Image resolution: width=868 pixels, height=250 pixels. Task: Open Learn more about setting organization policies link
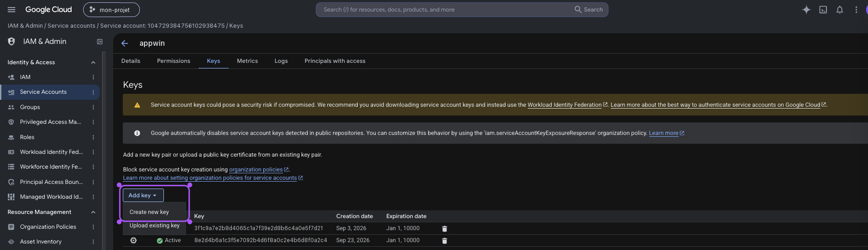(x=213, y=178)
